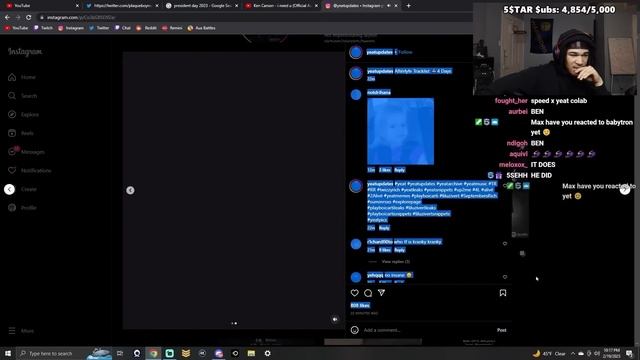This screenshot has height=360, width=640.
Task: Show hidden system tray icons
Action: point(573,353)
